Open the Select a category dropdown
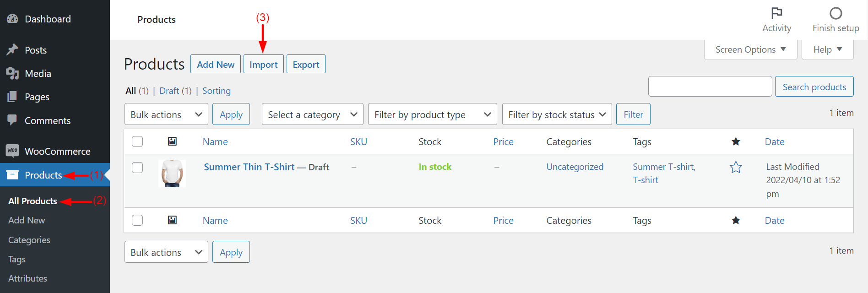The image size is (868, 293). click(x=313, y=114)
